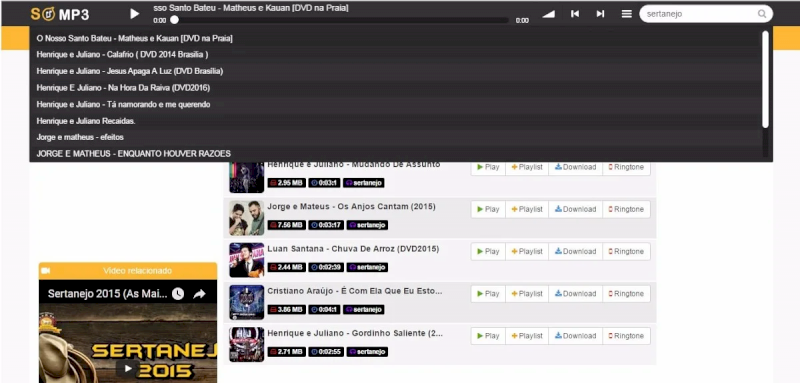Download Chuva De Arroz
The width and height of the screenshot is (800, 383).
[x=576, y=251]
